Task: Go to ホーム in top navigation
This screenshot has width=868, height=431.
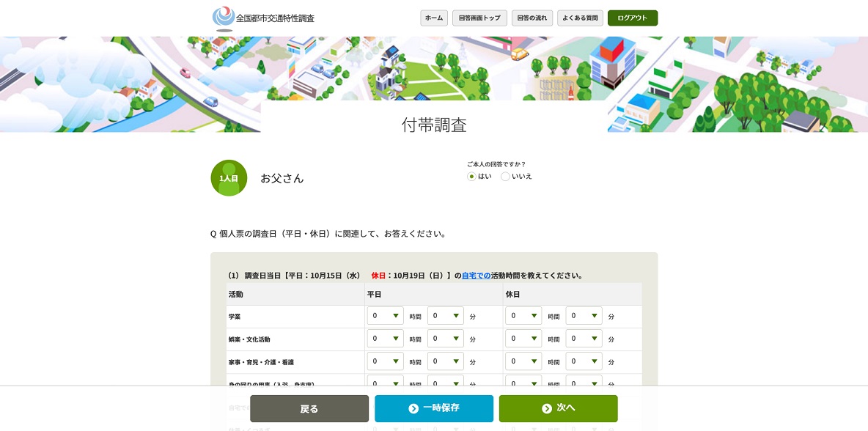Action: (x=434, y=18)
